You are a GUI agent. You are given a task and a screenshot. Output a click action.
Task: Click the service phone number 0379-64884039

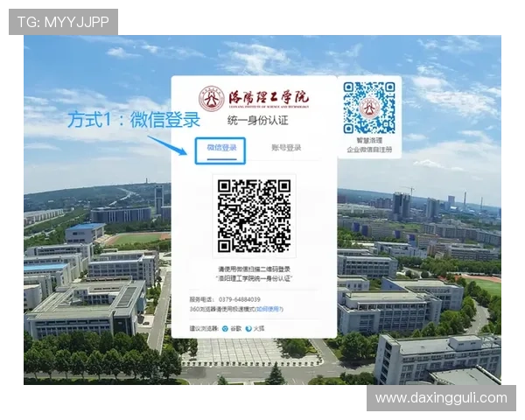coord(240,299)
